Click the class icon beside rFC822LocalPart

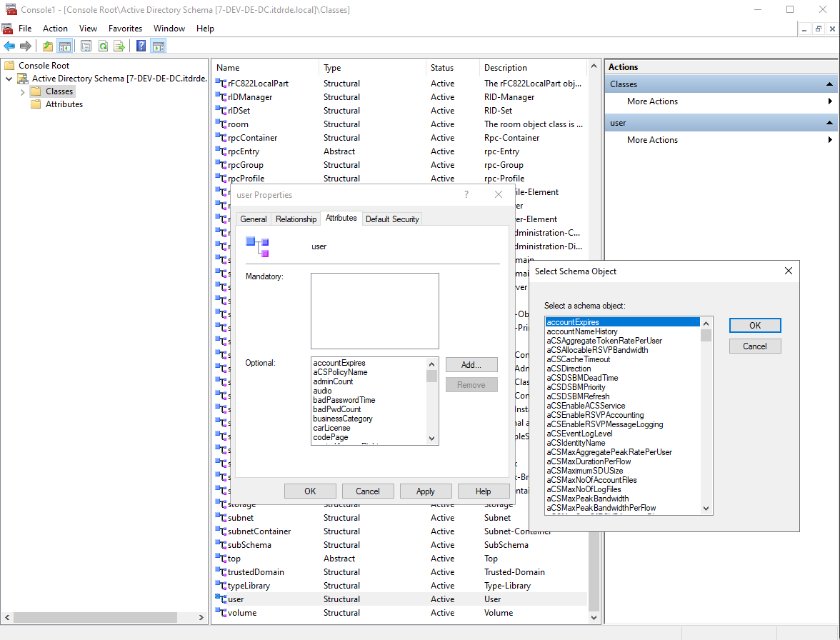tap(221, 84)
